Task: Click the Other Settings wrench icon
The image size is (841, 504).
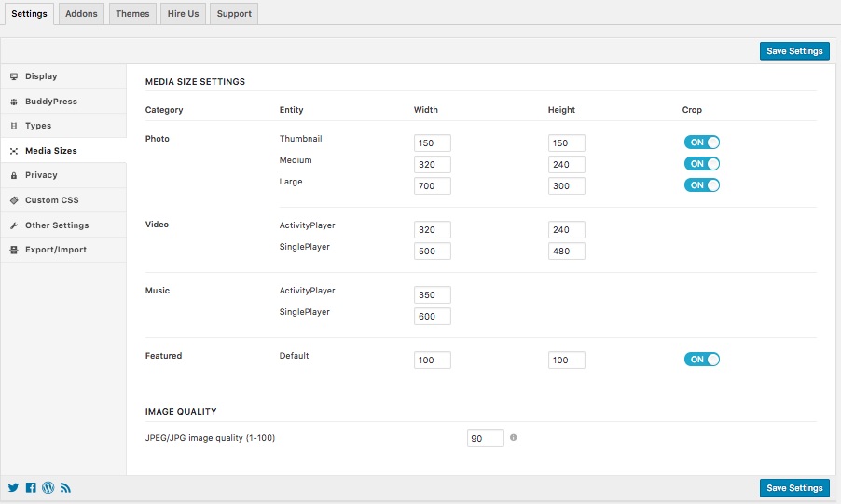Action: coord(14,225)
